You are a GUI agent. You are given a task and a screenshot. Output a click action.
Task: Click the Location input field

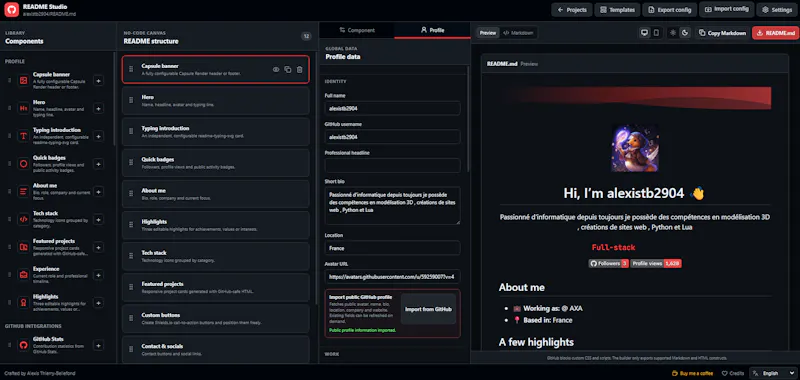click(392, 248)
